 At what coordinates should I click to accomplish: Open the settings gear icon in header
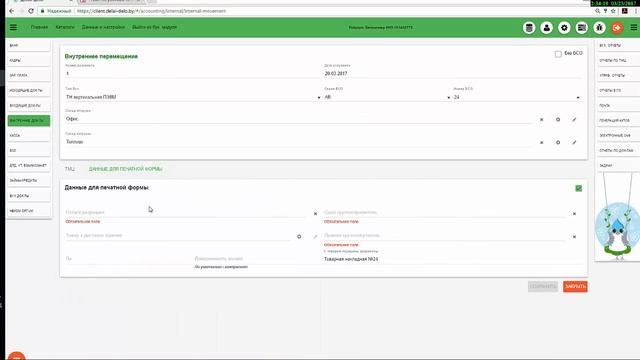pyautogui.click(x=564, y=28)
